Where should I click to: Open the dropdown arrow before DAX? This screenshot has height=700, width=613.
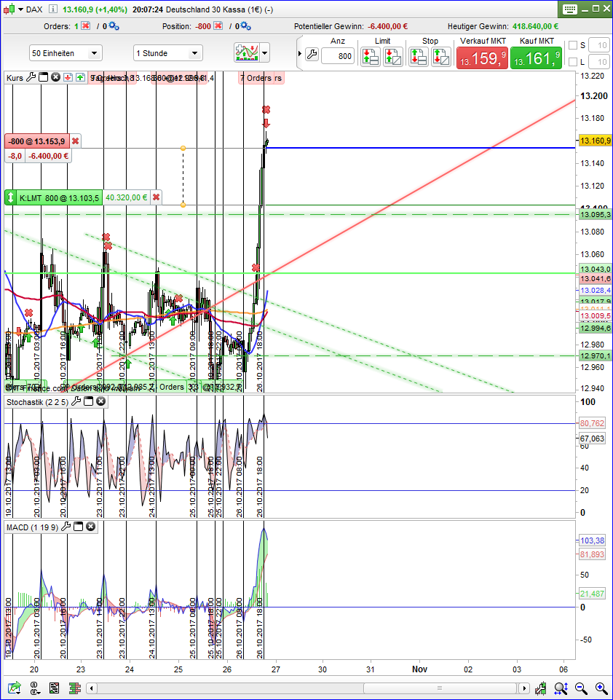pos(20,9)
